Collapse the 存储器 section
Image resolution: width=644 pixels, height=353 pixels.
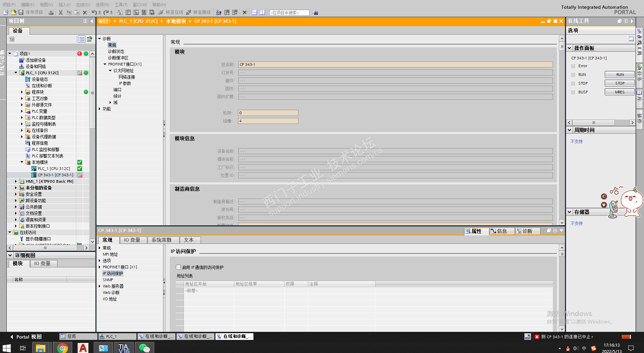pos(570,212)
